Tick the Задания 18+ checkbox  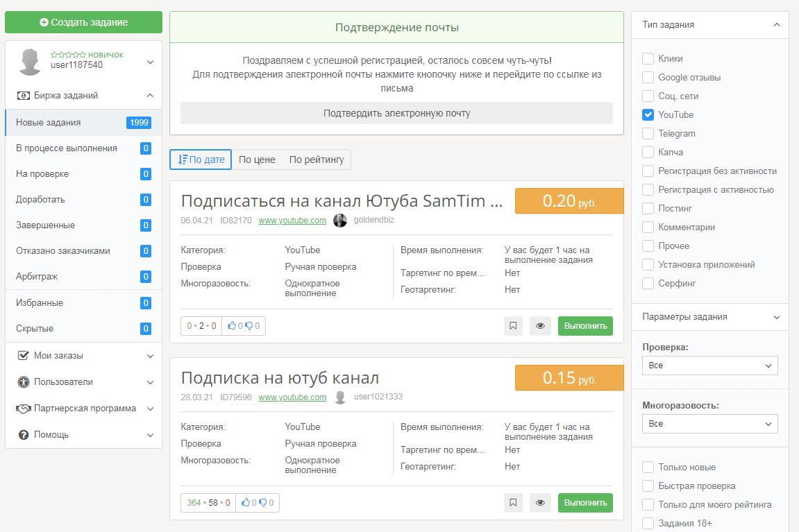pyautogui.click(x=648, y=524)
